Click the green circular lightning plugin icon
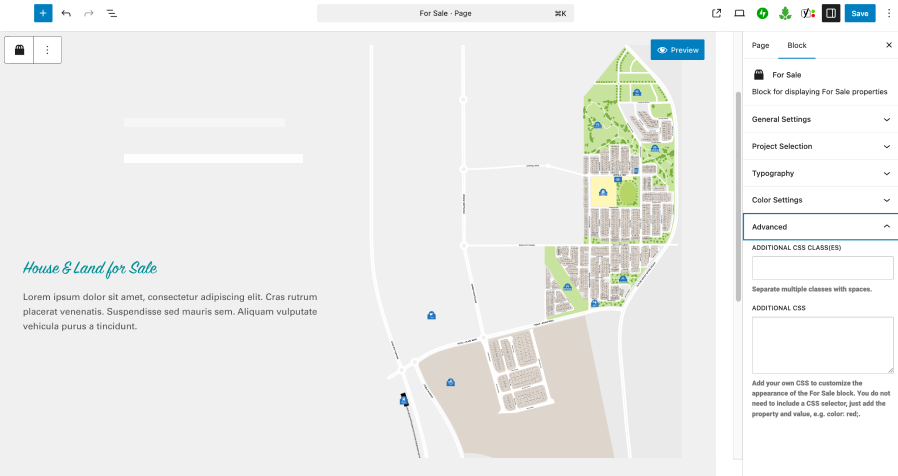 (x=762, y=13)
